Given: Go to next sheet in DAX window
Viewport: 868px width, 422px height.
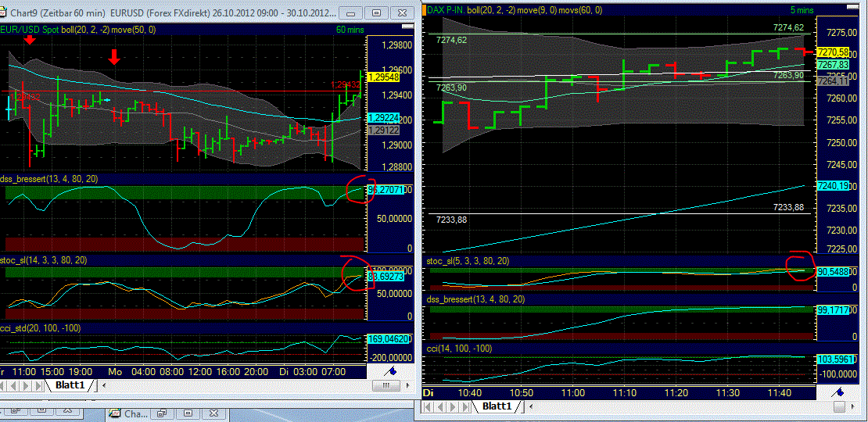Looking at the screenshot, I should [x=453, y=407].
